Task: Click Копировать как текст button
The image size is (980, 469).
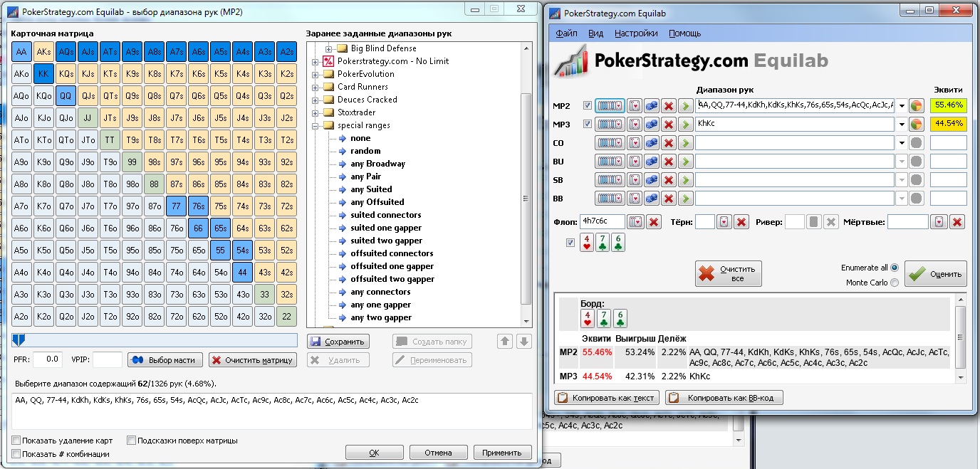Action: pyautogui.click(x=607, y=397)
